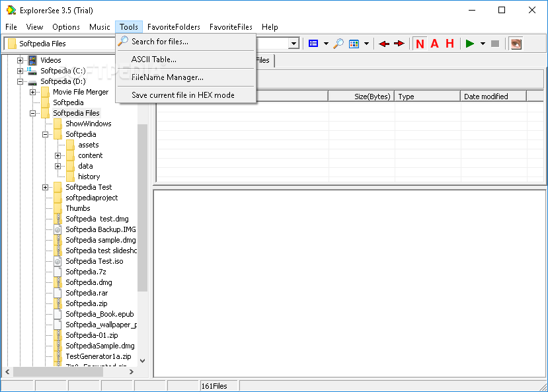This screenshot has width=548, height=392.
Task: Sort by Date modified column header
Action: click(x=493, y=97)
